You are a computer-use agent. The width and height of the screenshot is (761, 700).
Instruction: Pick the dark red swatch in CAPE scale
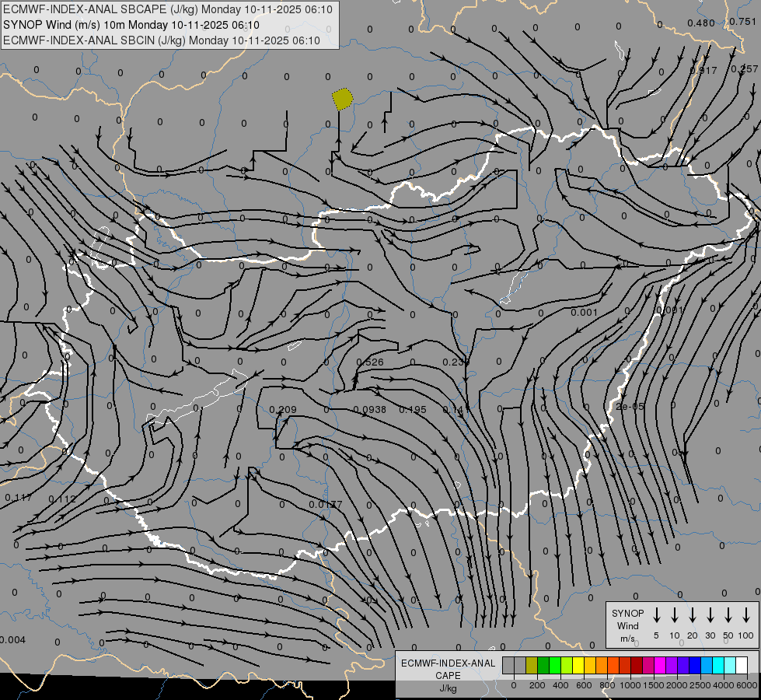click(637, 666)
